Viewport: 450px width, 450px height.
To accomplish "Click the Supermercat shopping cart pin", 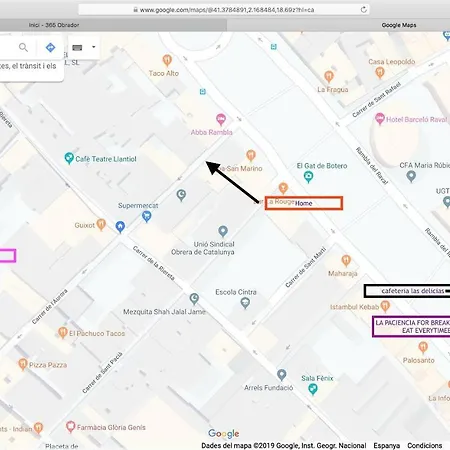I will tap(147, 217).
